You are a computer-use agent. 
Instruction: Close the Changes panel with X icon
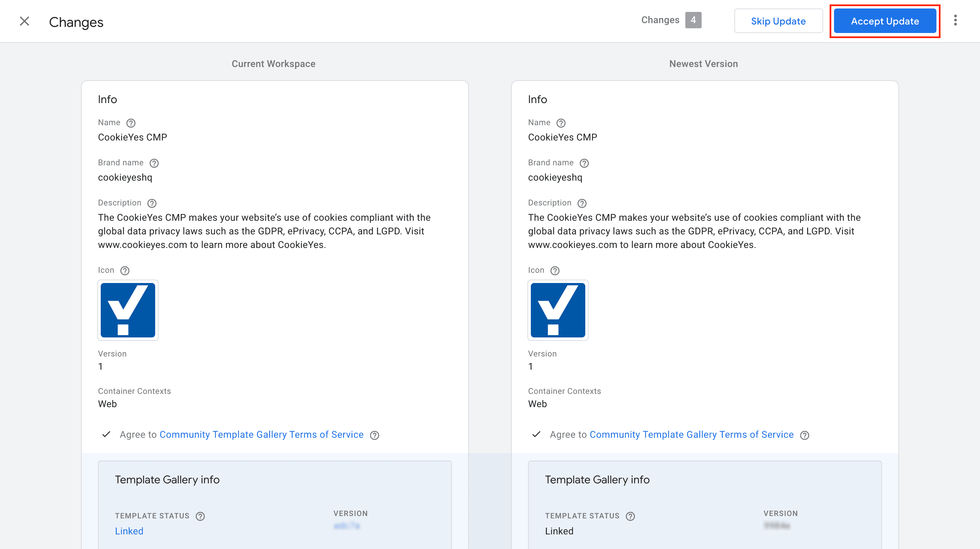coord(24,21)
